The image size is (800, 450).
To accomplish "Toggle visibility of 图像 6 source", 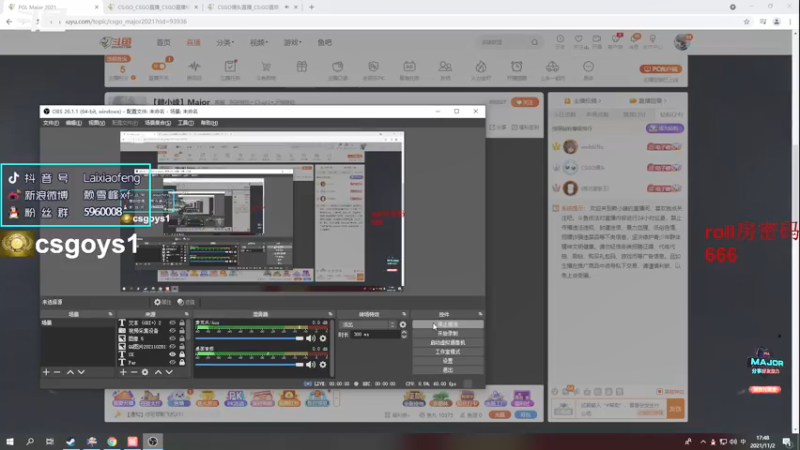I will [172, 338].
